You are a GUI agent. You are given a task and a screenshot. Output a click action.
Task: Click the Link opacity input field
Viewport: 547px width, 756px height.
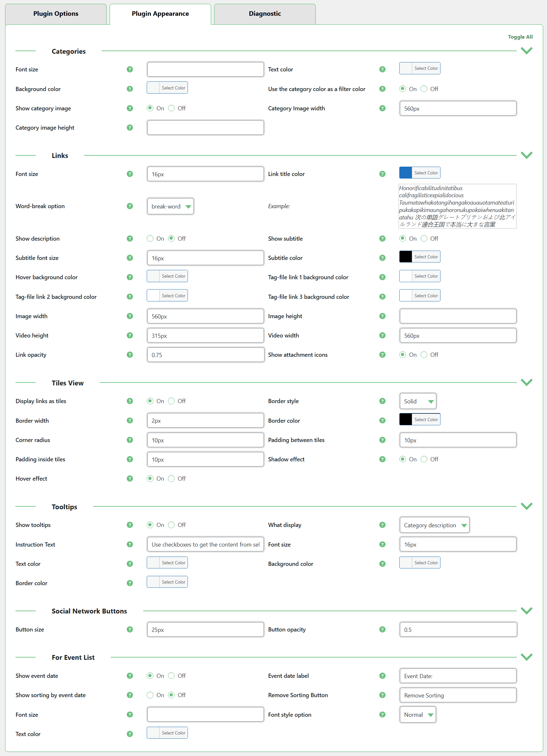(205, 355)
